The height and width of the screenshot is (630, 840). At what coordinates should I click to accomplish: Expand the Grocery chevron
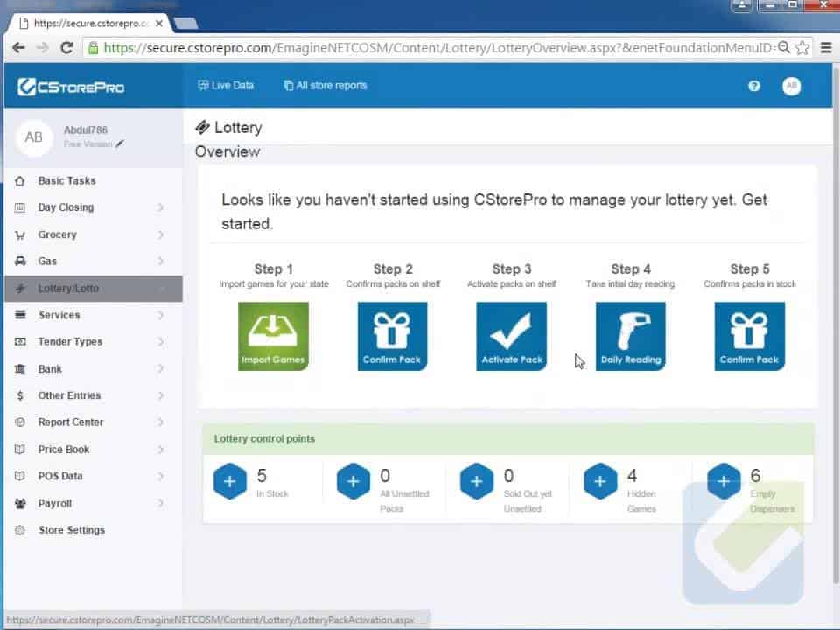click(161, 234)
